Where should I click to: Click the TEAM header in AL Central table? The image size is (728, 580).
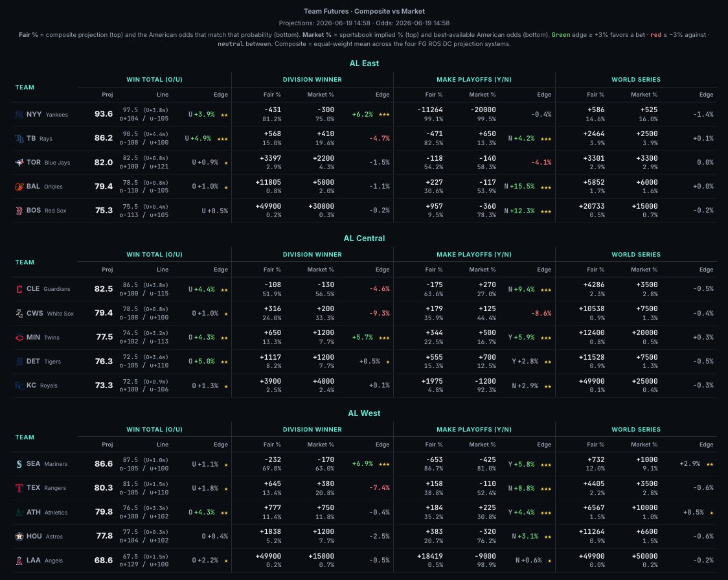[x=25, y=262]
